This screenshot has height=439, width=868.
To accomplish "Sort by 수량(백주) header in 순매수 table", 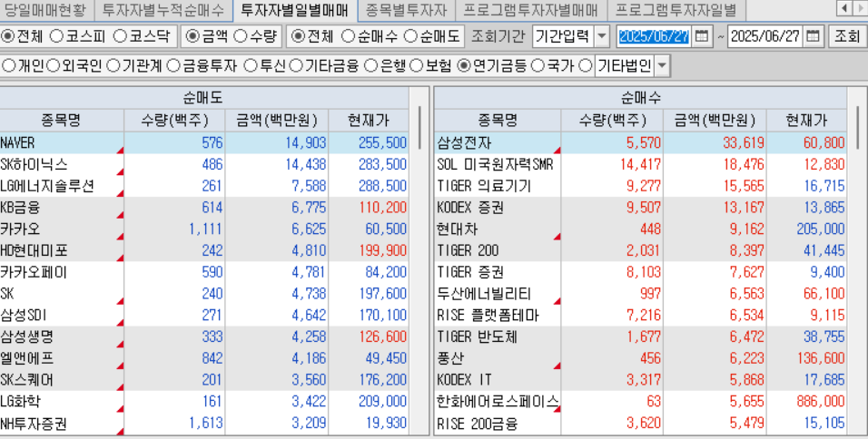I will point(612,120).
